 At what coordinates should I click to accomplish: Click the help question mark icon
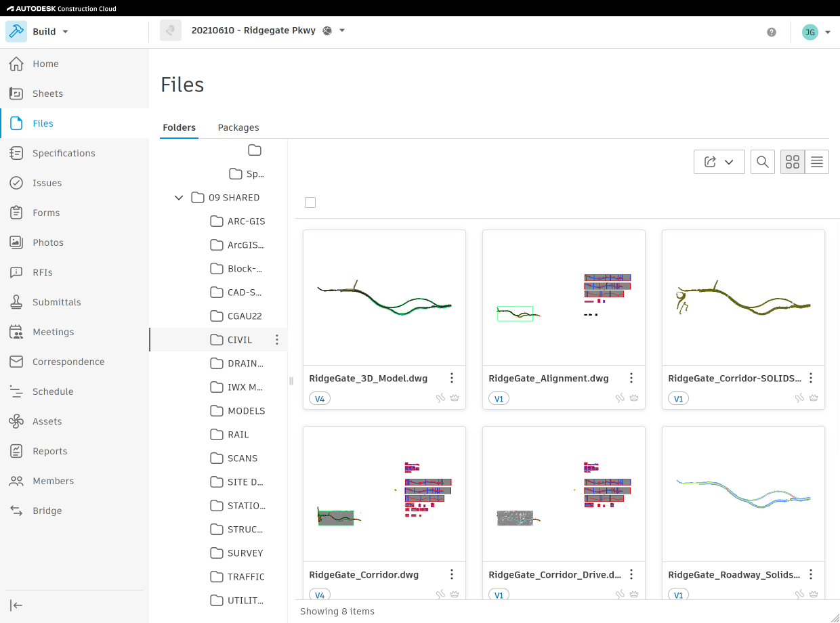[x=772, y=32]
